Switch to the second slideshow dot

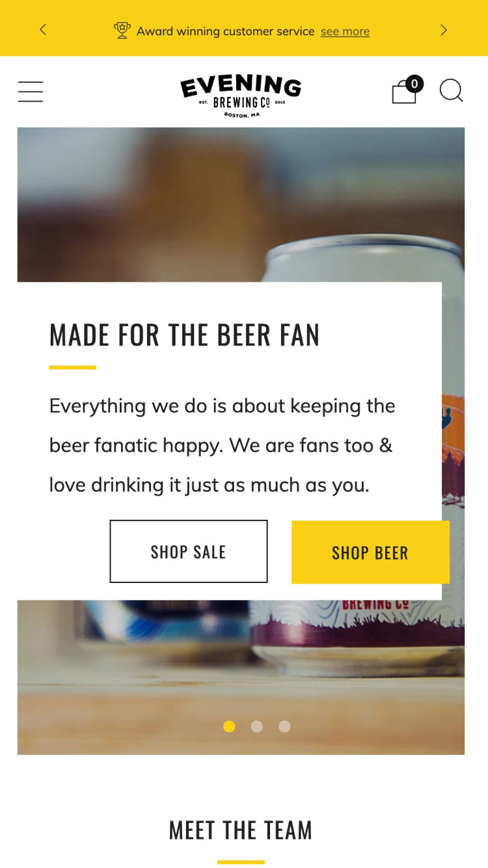pyautogui.click(x=257, y=726)
